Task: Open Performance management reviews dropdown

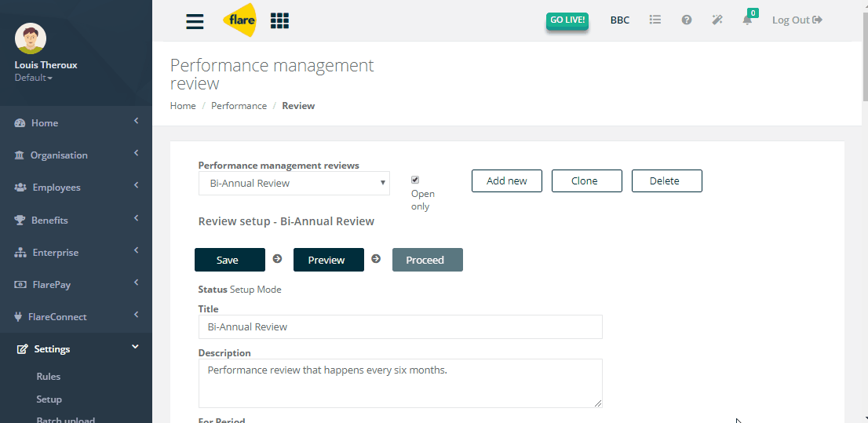Action: pos(294,184)
